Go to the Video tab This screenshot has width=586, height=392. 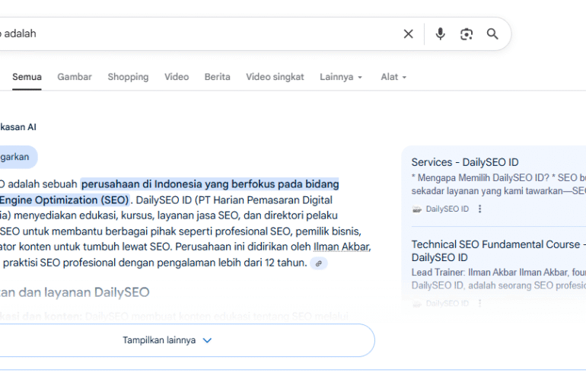(177, 77)
